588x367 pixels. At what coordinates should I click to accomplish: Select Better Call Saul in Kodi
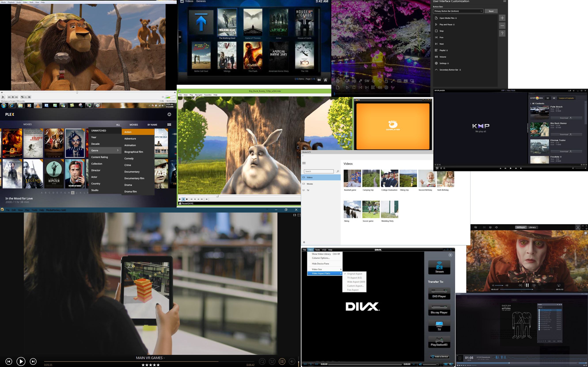click(x=201, y=56)
